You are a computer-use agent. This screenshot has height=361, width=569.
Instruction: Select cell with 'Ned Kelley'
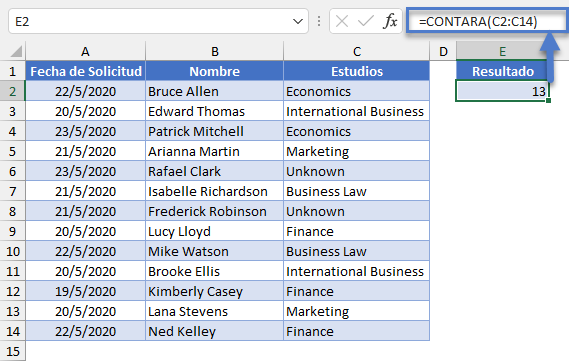pyautogui.click(x=214, y=331)
